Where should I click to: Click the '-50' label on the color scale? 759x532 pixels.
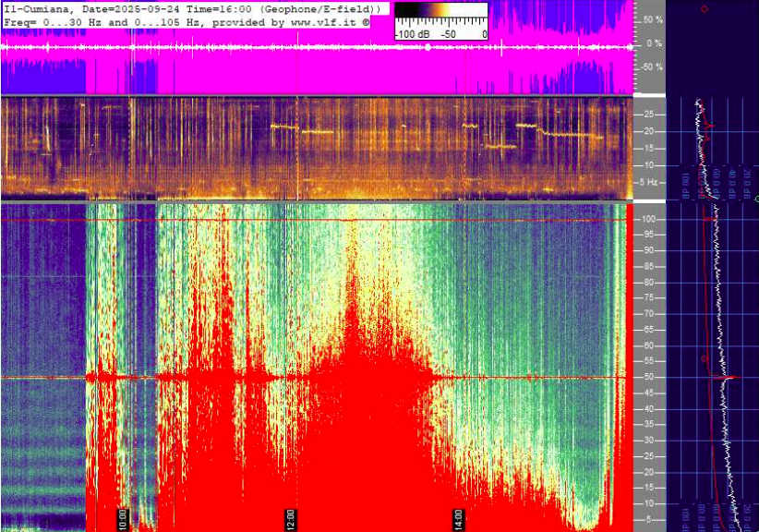point(449,34)
